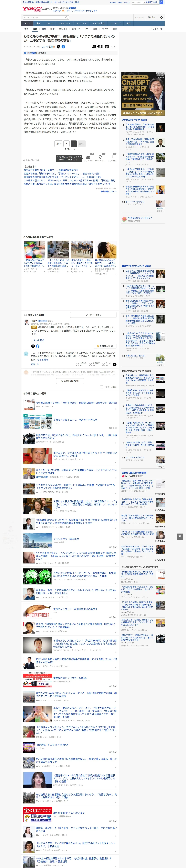
Task: Click 工藤啓 commenter avatar
Action: pos(26,323)
